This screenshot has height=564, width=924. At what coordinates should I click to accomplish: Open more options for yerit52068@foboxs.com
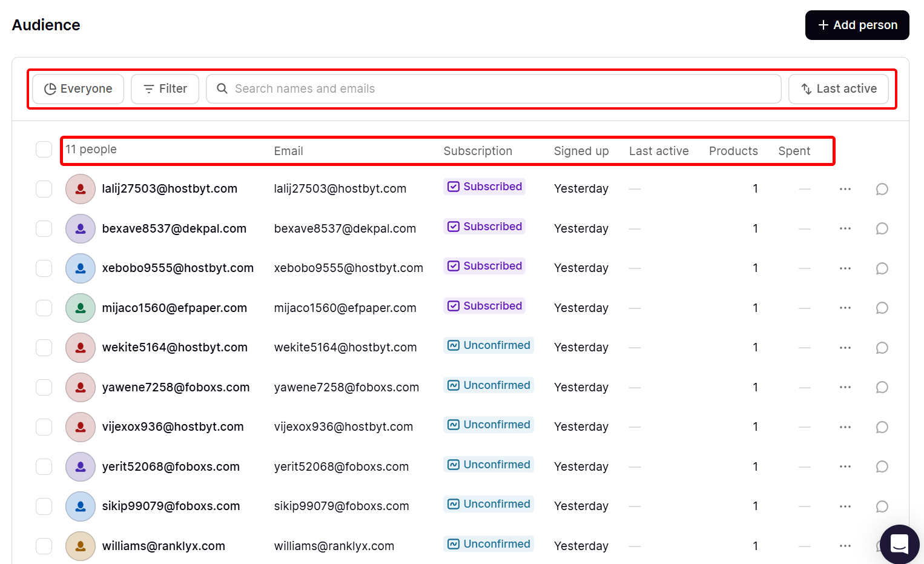pyautogui.click(x=845, y=466)
